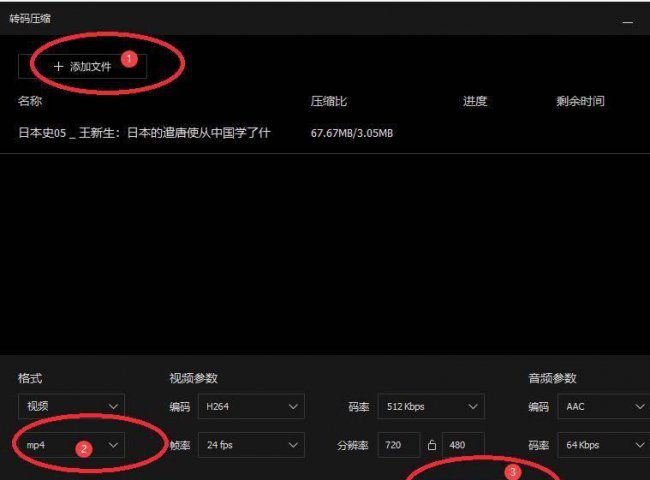
Task: Click the resolution height field 480
Action: [x=463, y=445]
